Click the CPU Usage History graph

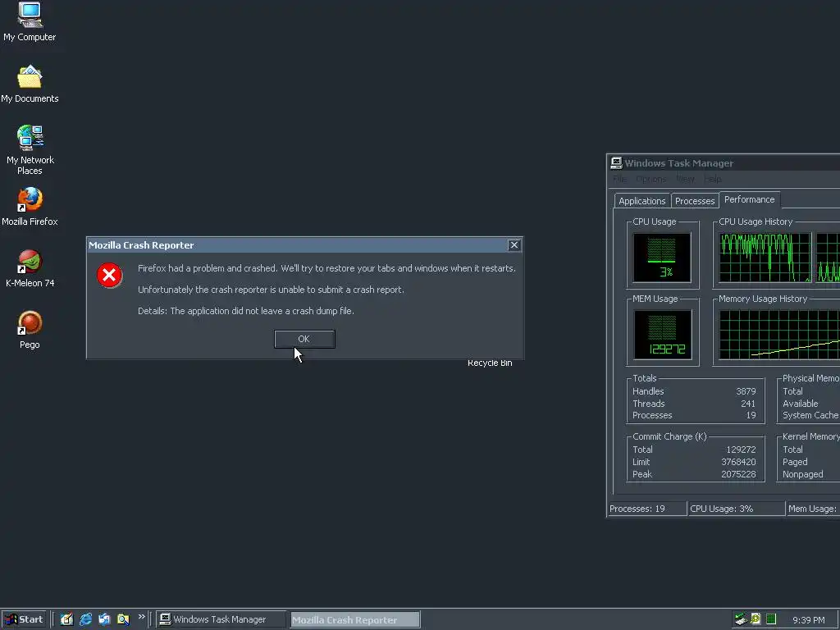click(765, 258)
